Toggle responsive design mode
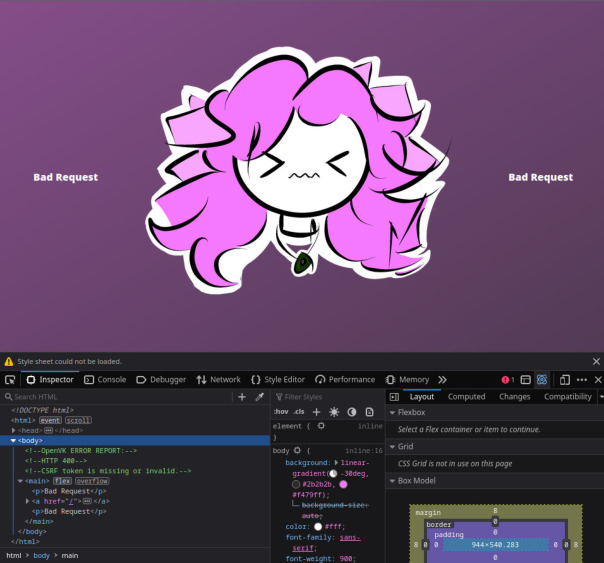 pyautogui.click(x=565, y=380)
